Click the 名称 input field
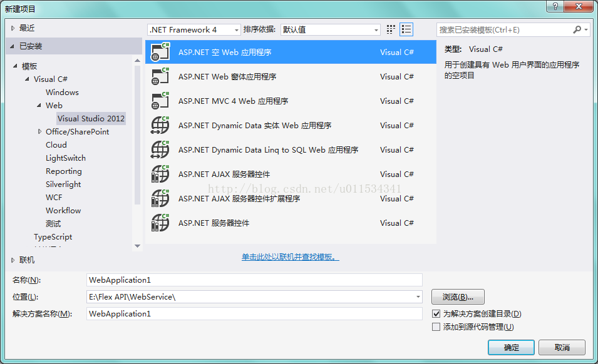Image resolution: width=598 pixels, height=364 pixels. tap(254, 280)
